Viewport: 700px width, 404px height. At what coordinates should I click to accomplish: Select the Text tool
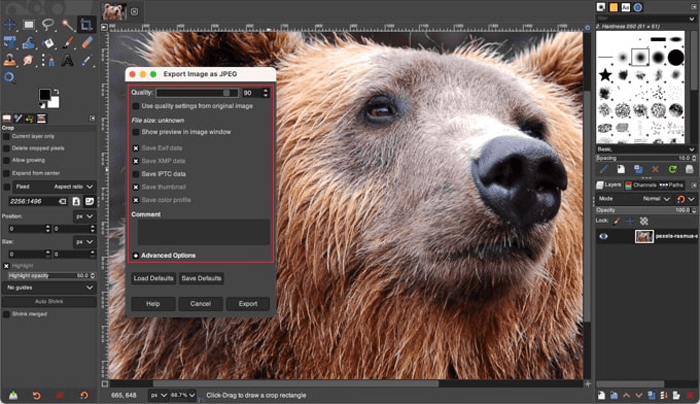click(x=67, y=60)
